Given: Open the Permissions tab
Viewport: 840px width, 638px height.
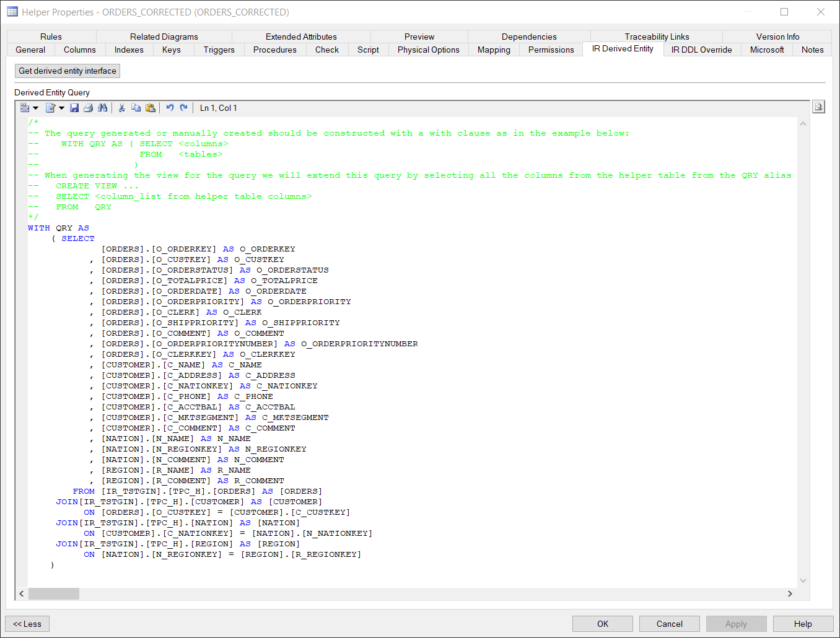Looking at the screenshot, I should [x=551, y=50].
